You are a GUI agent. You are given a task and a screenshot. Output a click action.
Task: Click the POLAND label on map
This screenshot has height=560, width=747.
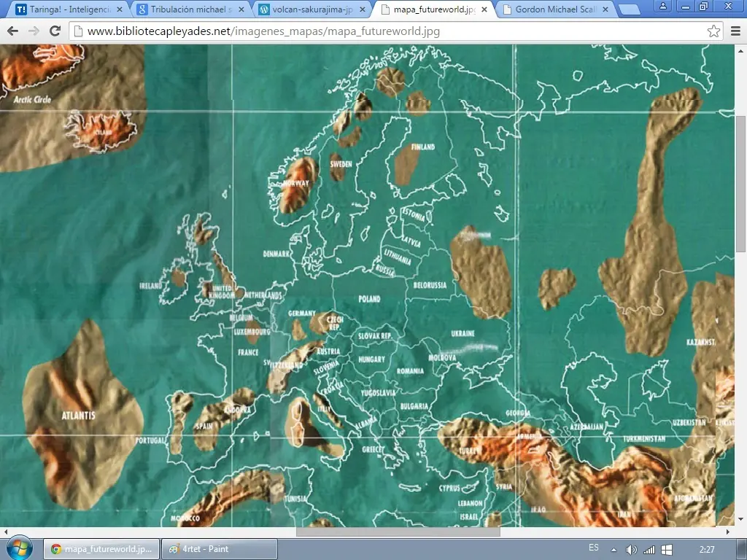pyautogui.click(x=369, y=299)
